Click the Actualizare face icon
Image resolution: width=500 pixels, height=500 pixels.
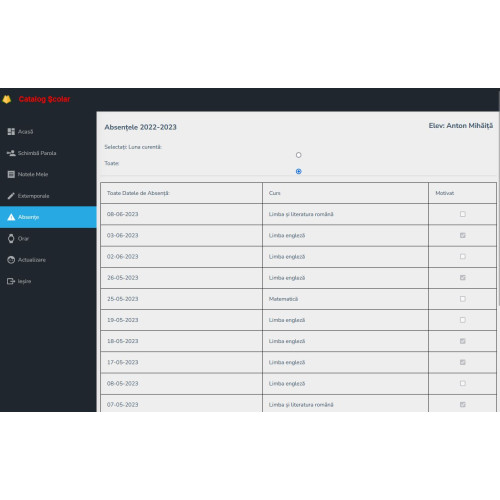(11, 260)
